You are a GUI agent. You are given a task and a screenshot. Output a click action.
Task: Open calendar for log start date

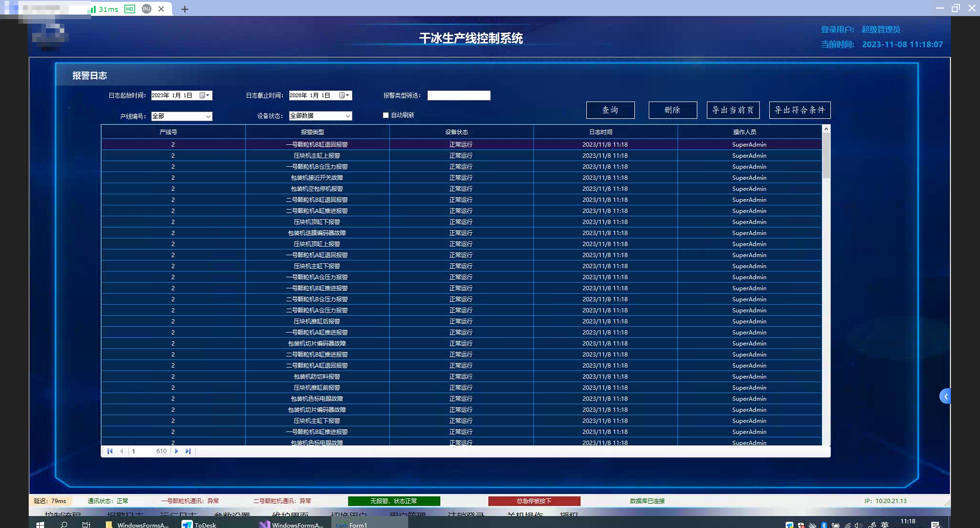[204, 95]
